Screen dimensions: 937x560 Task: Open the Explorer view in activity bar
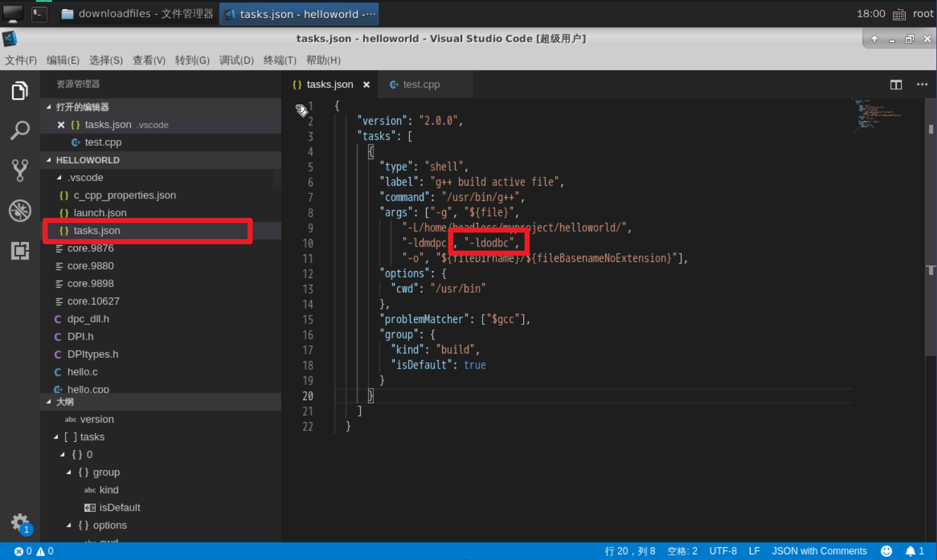pos(20,91)
